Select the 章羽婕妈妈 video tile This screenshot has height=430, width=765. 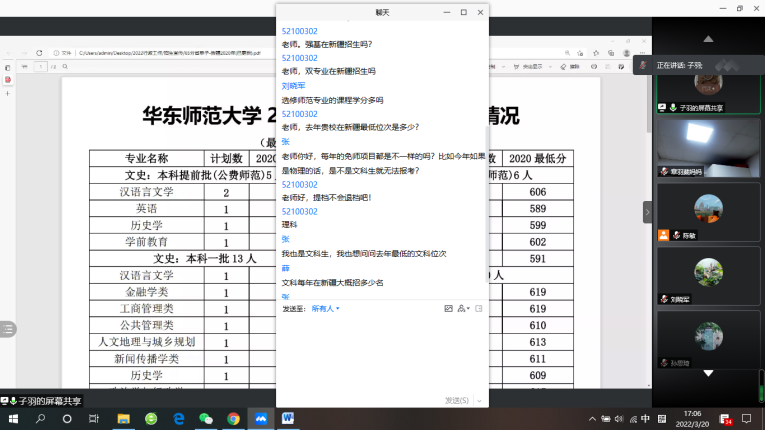[708, 148]
